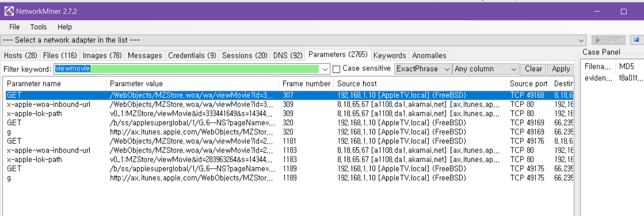Switch to the Credentials (9) tab
The image size is (644, 216).
[192, 56]
